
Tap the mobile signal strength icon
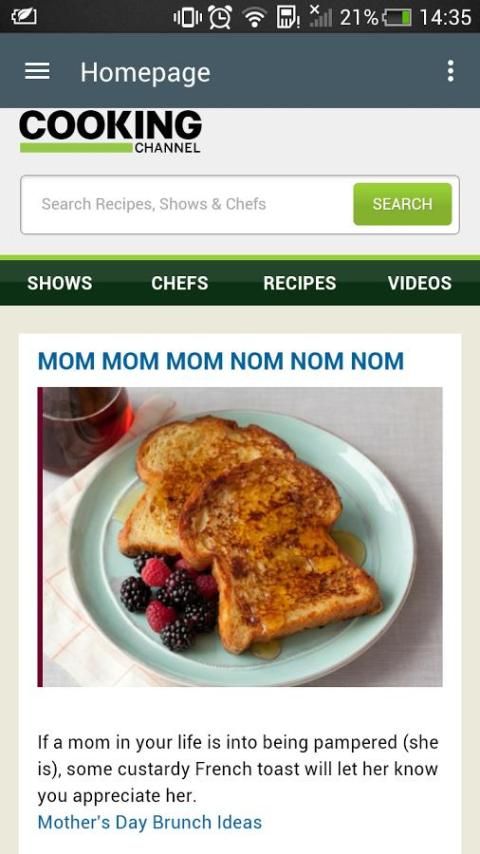[320, 16]
